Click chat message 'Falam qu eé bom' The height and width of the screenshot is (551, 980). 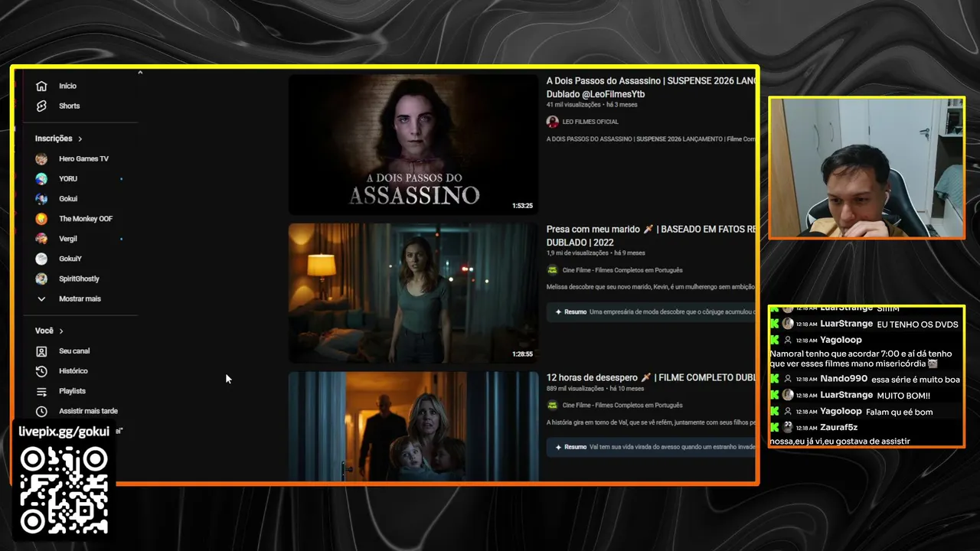point(900,412)
